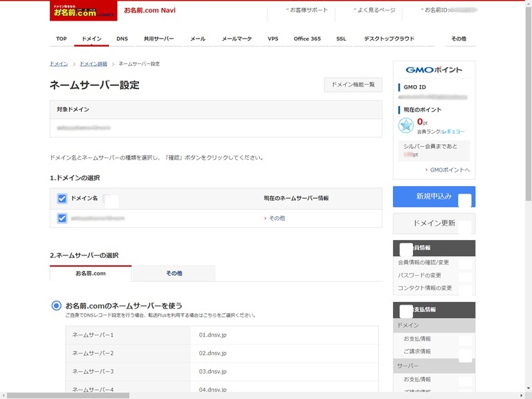Click ご請求情報 under the ドメイン section

tap(417, 352)
